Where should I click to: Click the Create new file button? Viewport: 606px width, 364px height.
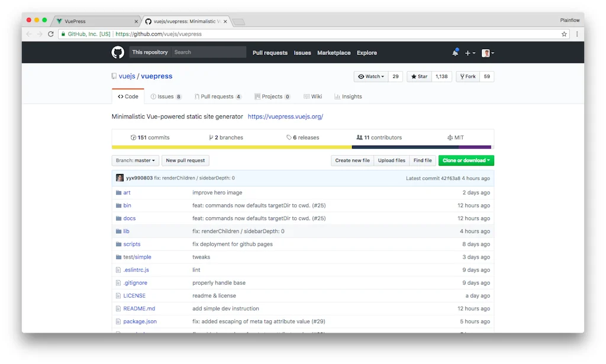[352, 160]
